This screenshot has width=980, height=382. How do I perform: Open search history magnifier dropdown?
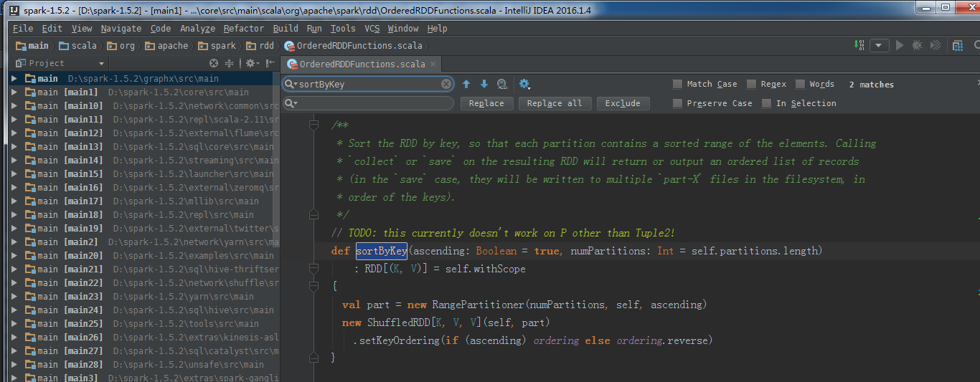(291, 84)
